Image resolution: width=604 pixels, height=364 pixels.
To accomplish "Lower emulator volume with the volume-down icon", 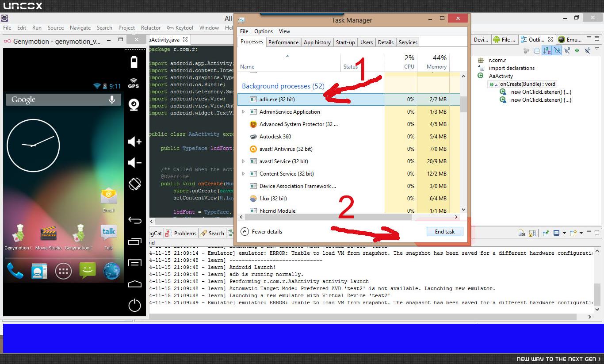I will point(134,163).
